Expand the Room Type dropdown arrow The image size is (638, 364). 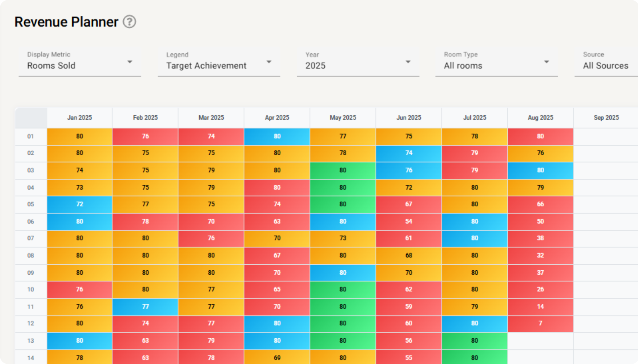click(547, 62)
